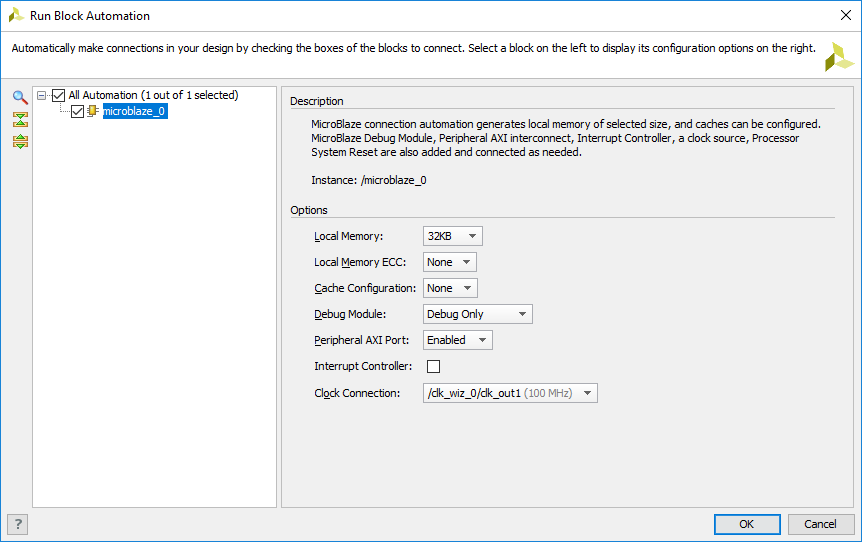Enable the Interrupt Controller checkbox
This screenshot has height=542, width=862.
433,366
